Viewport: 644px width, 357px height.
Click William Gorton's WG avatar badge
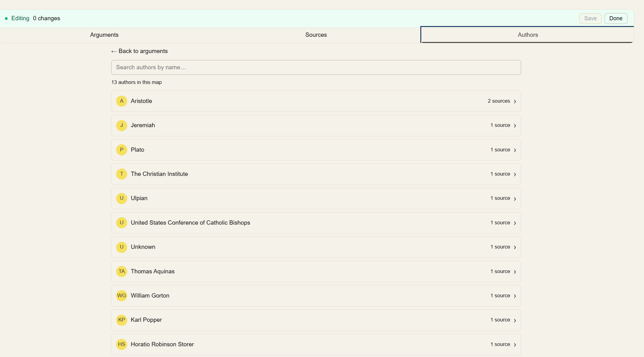(122, 295)
